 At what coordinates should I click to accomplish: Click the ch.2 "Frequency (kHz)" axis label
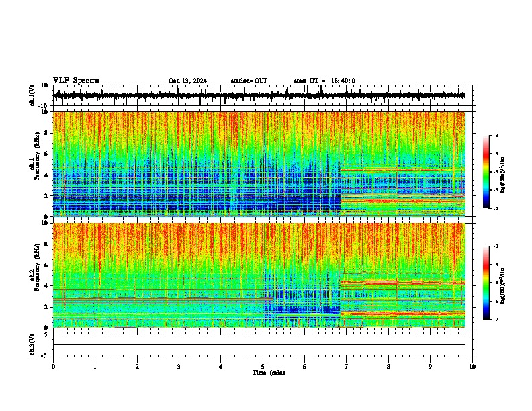coord(37,267)
